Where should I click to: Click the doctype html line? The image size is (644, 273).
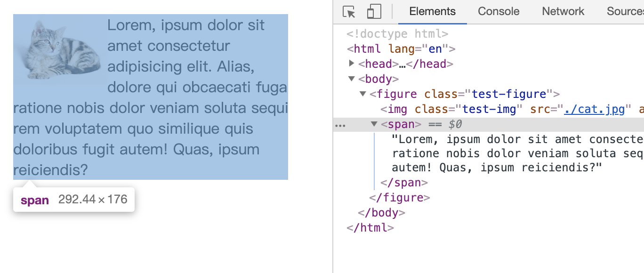(x=397, y=34)
